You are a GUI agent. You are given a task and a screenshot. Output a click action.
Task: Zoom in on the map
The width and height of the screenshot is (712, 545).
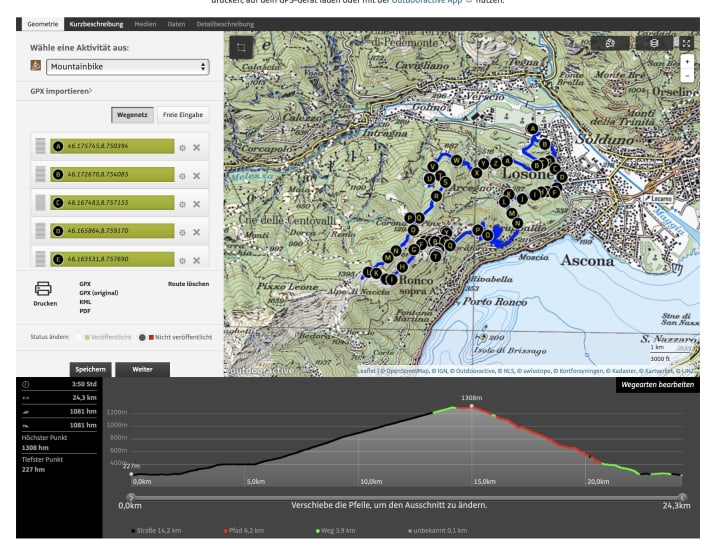[x=686, y=62]
